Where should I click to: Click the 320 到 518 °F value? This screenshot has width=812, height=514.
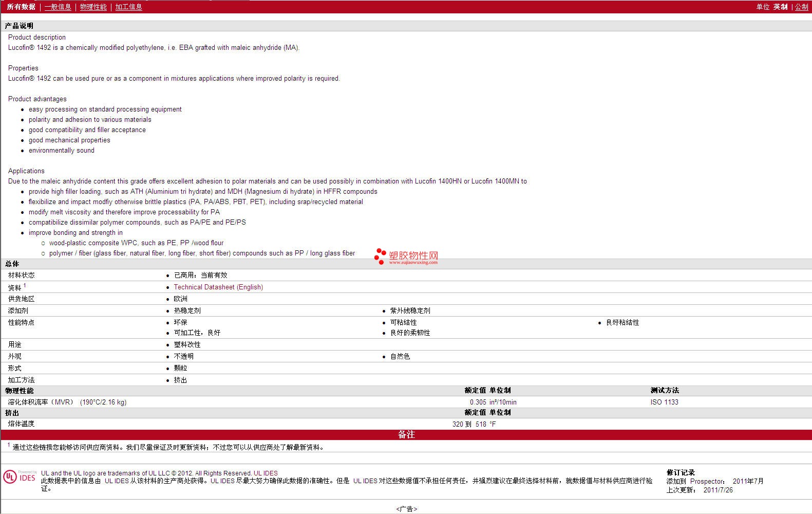(474, 424)
